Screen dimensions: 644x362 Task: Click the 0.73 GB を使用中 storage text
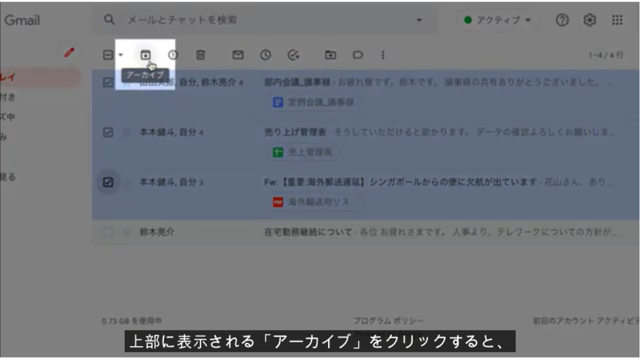pyautogui.click(x=132, y=321)
